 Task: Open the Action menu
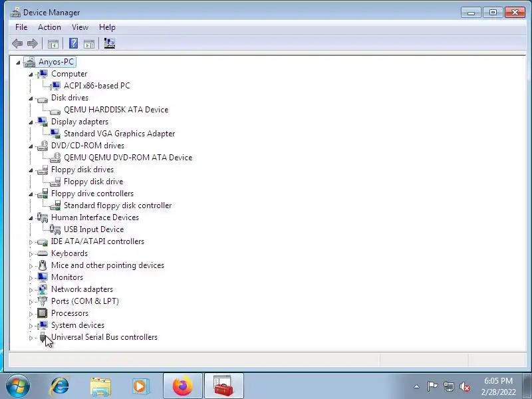[49, 27]
